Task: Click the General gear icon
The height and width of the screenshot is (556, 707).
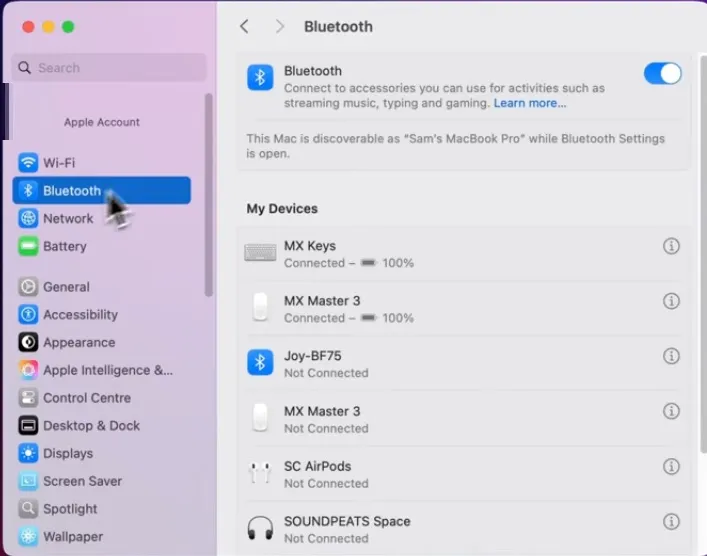Action: click(28, 287)
